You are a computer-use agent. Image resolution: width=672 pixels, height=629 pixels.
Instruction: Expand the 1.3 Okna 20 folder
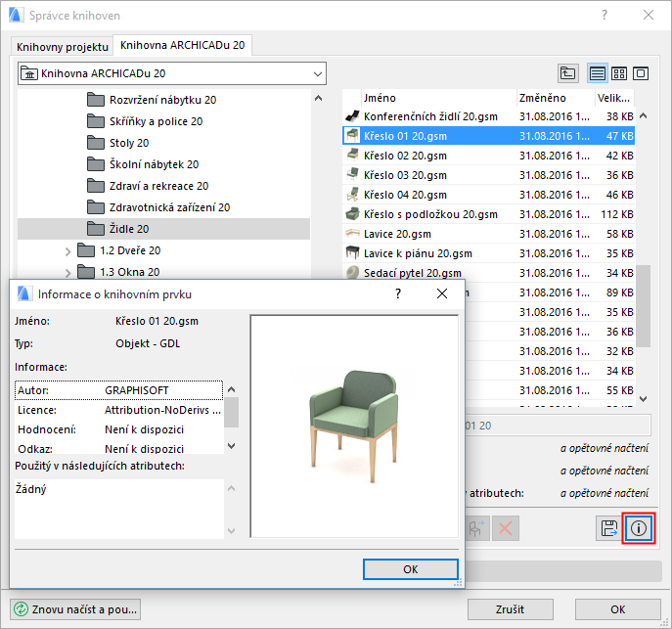click(x=67, y=273)
